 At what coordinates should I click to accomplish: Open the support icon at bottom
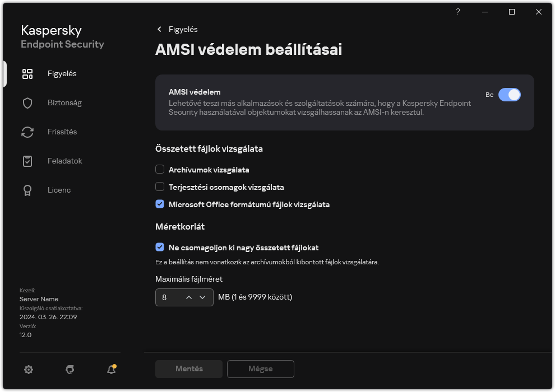(x=70, y=370)
